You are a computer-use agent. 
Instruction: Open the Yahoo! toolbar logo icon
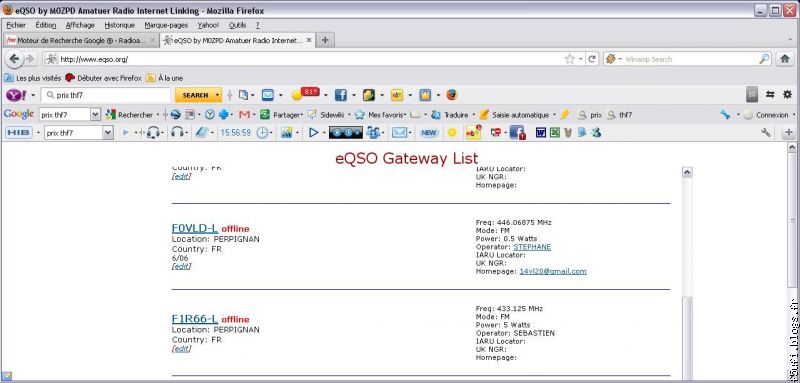pos(16,95)
